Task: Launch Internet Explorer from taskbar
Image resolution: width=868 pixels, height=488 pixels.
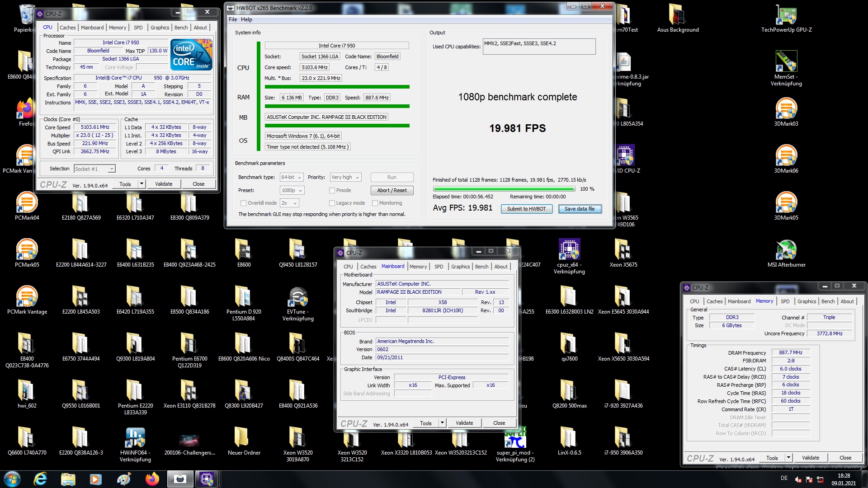Action: point(40,479)
